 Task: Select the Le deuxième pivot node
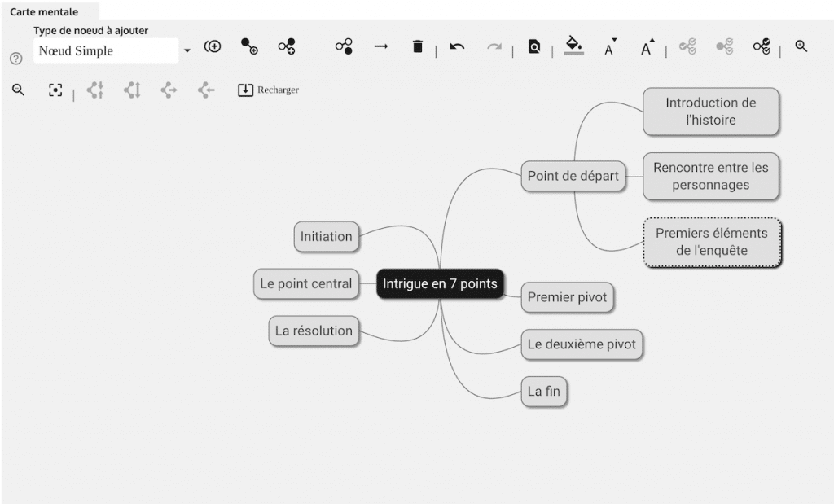coord(582,344)
